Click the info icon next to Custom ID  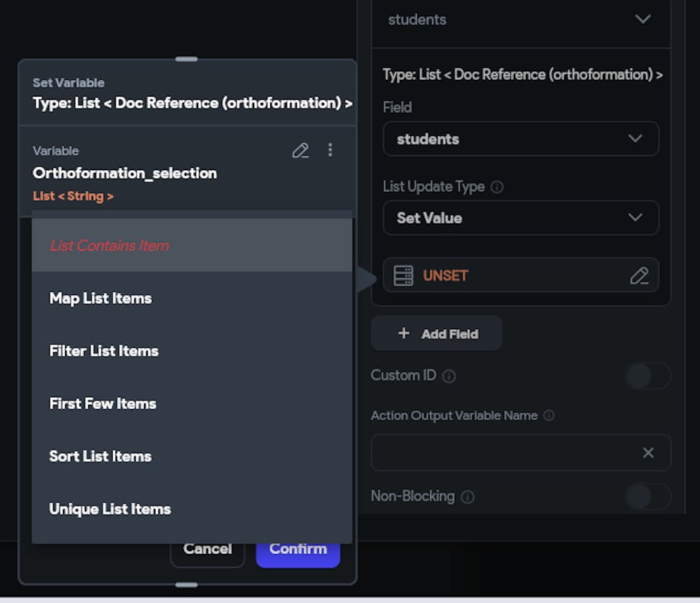click(x=449, y=376)
